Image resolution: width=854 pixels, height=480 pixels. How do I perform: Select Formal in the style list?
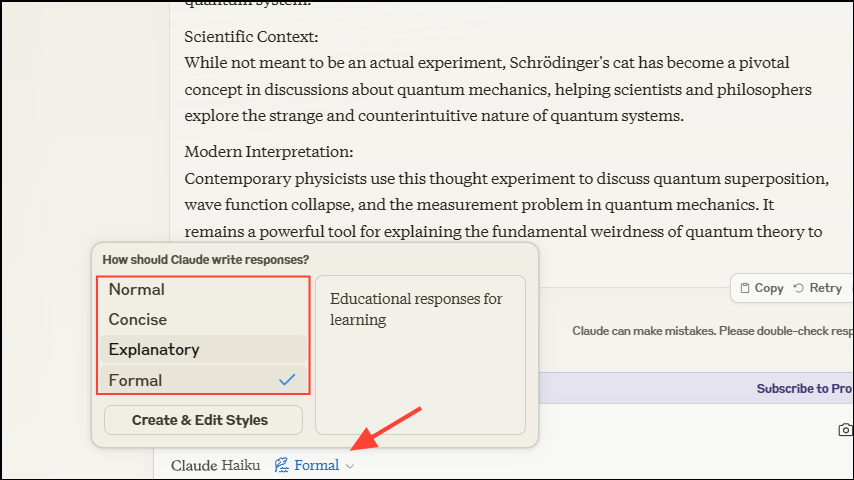pyautogui.click(x=136, y=380)
